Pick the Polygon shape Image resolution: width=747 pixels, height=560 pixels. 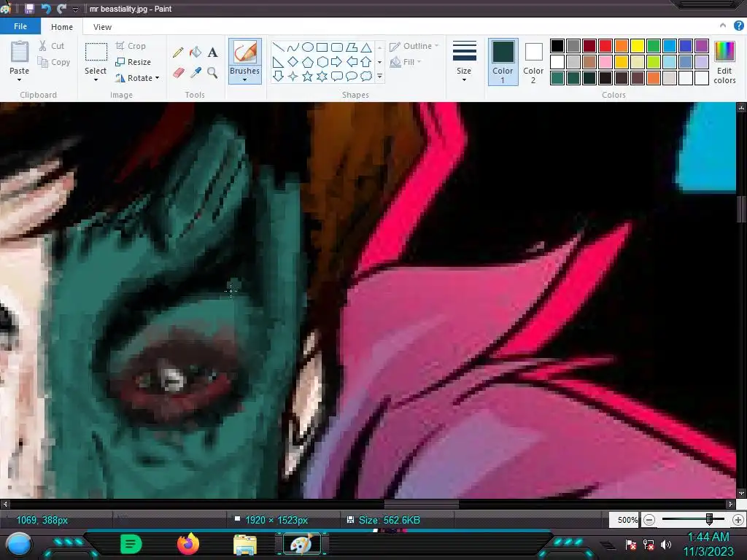352,47
